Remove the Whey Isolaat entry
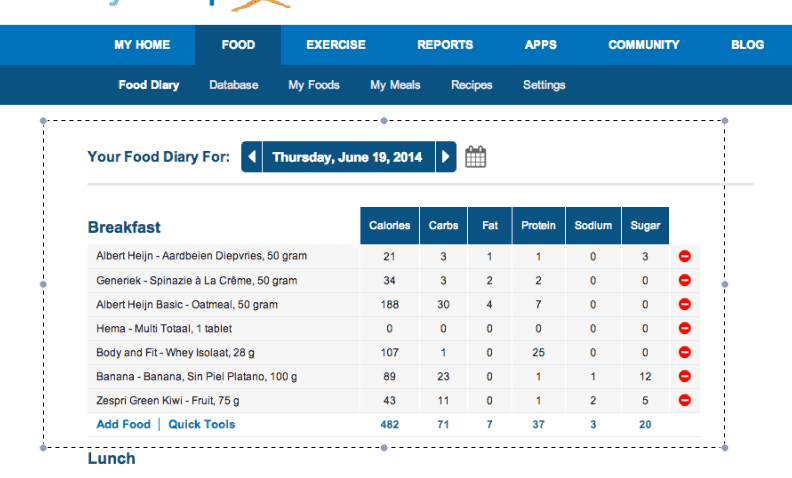Screen dimensions: 792x478 tap(685, 352)
